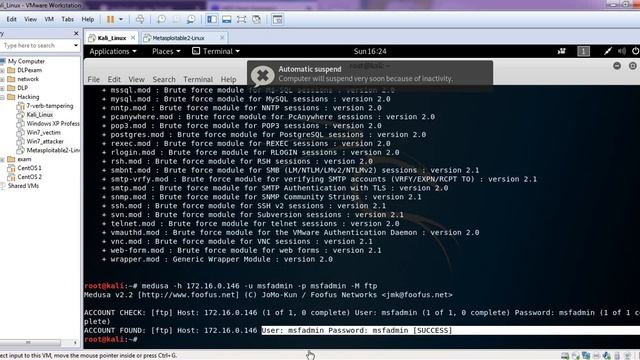
Task: Take a snapshot of this virtual machine
Action: click(x=161, y=19)
